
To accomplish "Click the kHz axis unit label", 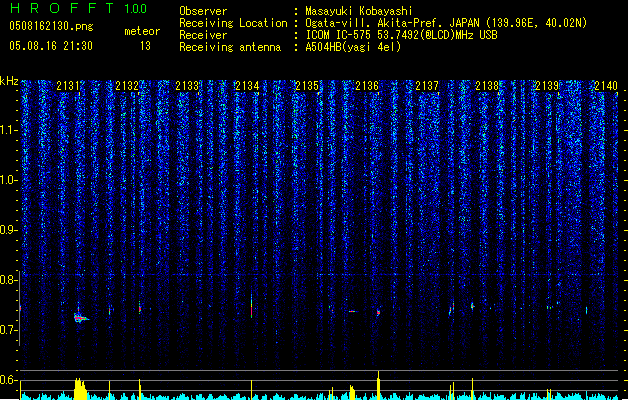I will point(9,81).
